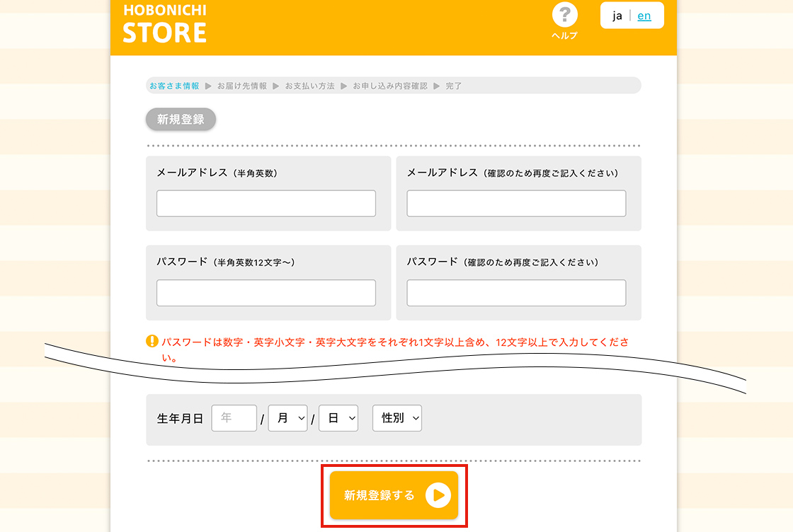Open help via the question mark icon
This screenshot has height=532, width=793.
pos(564,16)
